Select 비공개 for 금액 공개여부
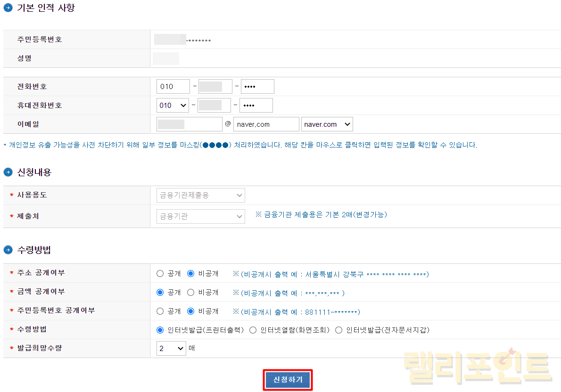The image size is (561, 392). [x=191, y=292]
